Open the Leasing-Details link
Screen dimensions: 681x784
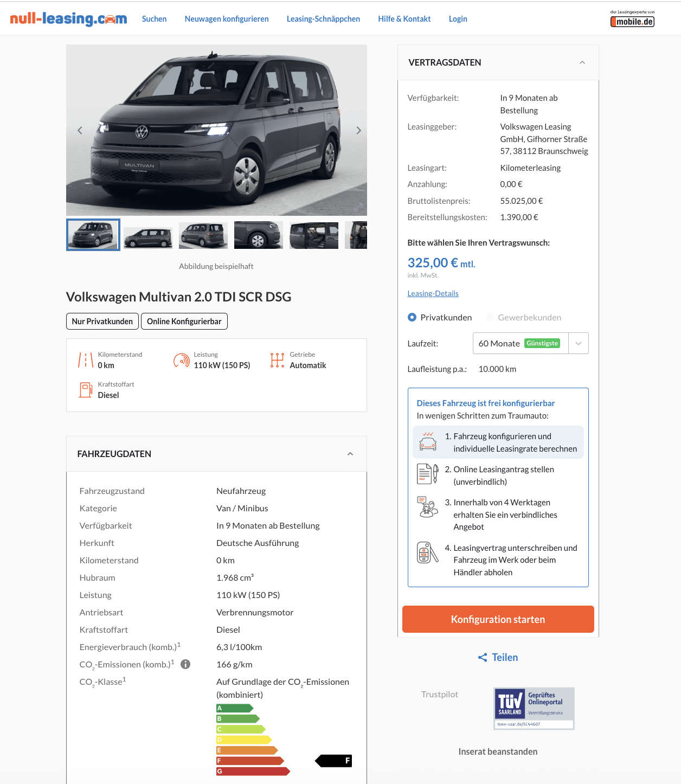[433, 293]
